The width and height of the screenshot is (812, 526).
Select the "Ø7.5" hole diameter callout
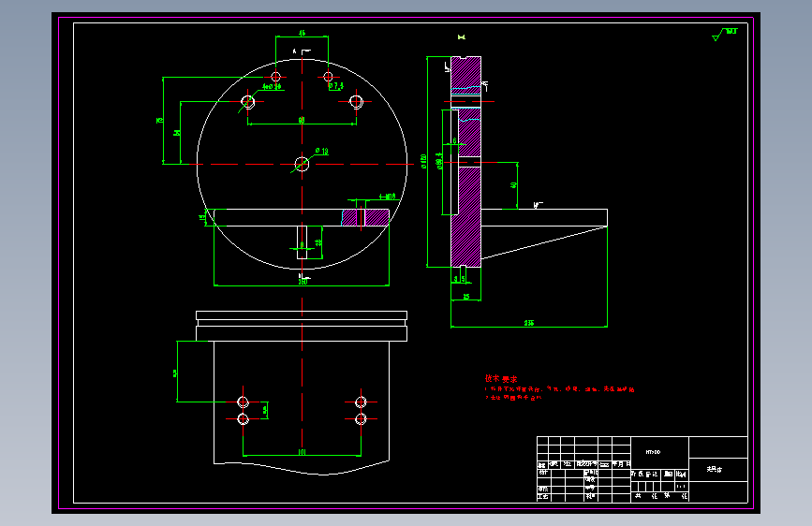point(336,86)
